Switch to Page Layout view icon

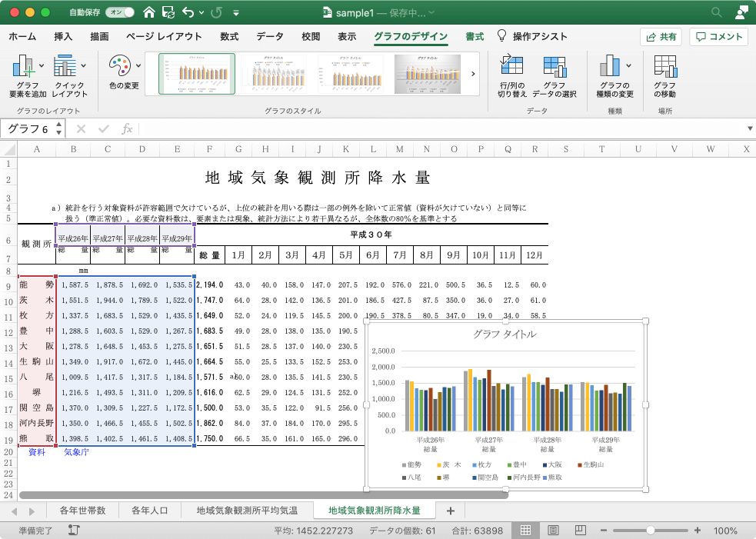[x=553, y=531]
